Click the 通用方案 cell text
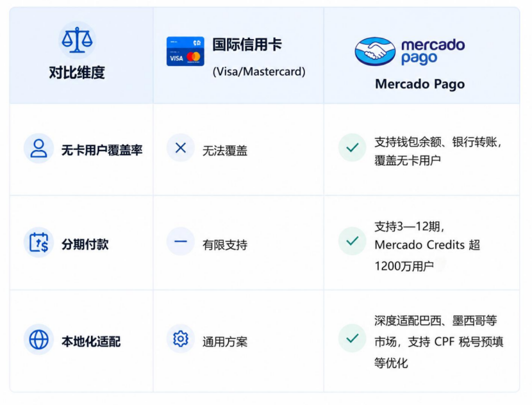This screenshot has width=532, height=405. [225, 342]
